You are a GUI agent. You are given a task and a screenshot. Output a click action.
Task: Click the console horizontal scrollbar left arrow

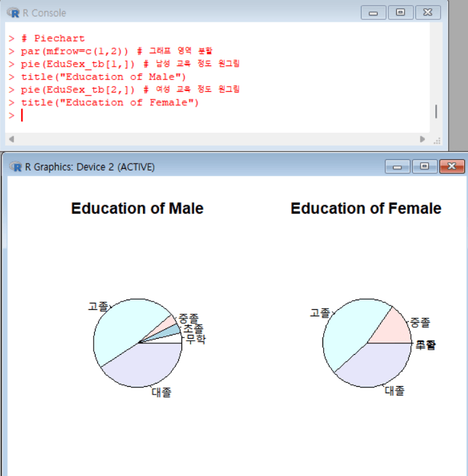[10, 139]
